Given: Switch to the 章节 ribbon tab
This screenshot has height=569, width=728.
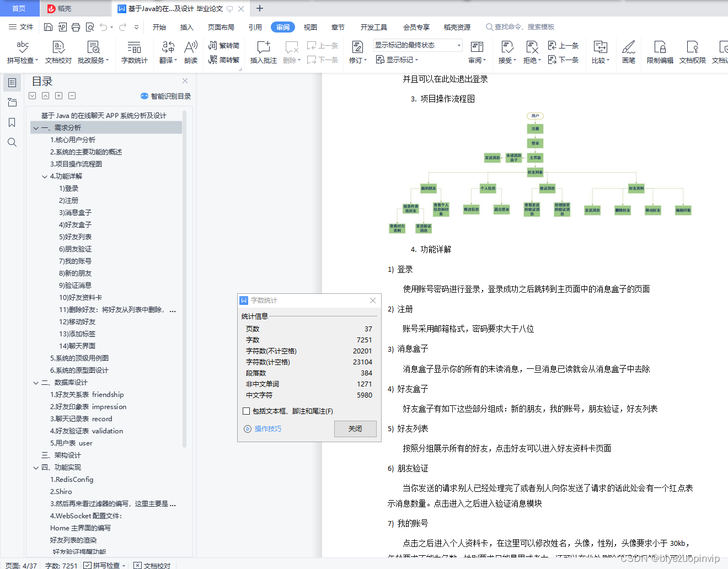Looking at the screenshot, I should (x=338, y=27).
